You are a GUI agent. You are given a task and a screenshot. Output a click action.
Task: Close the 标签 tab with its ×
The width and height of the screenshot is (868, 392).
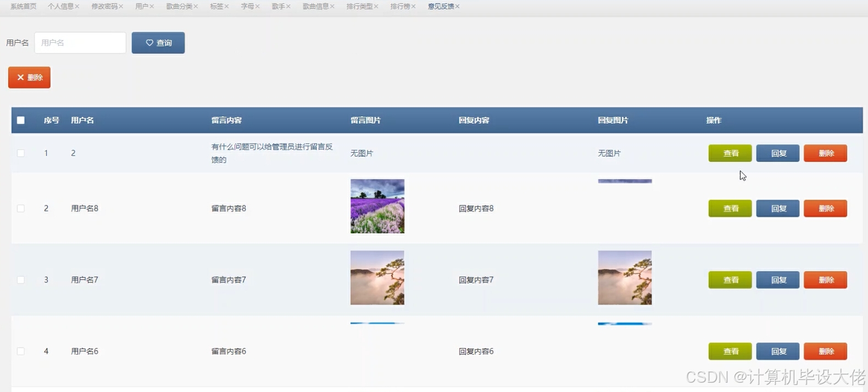(x=226, y=7)
